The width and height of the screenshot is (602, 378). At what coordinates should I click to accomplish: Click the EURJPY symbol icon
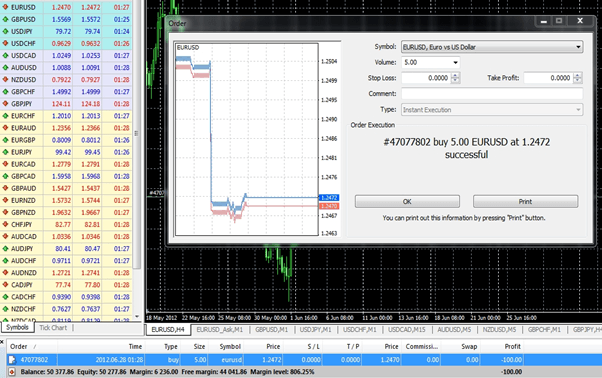point(5,152)
